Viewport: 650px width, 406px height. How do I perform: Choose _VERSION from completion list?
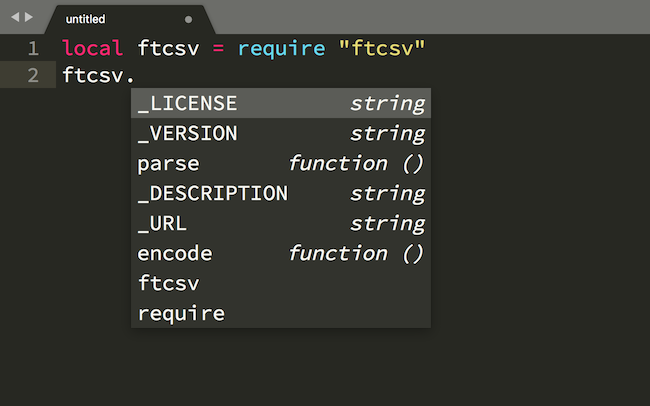[x=281, y=133]
